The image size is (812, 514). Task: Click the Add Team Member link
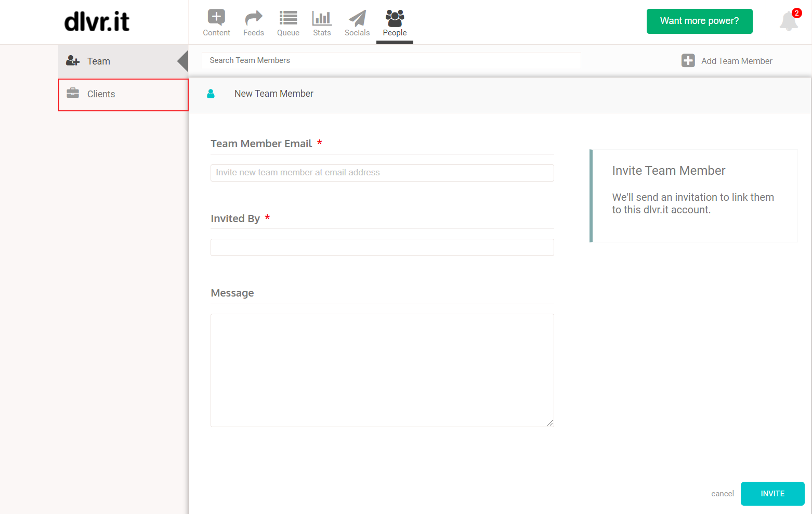737,61
